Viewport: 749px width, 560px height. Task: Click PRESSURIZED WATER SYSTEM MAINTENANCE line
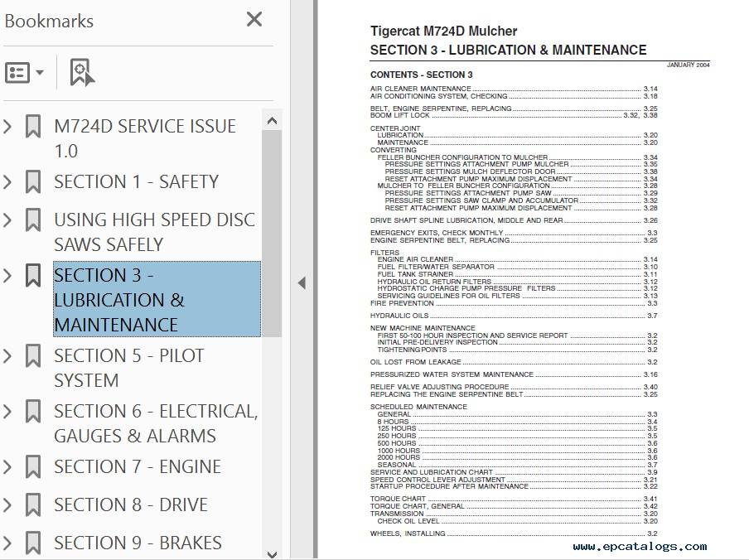point(514,374)
